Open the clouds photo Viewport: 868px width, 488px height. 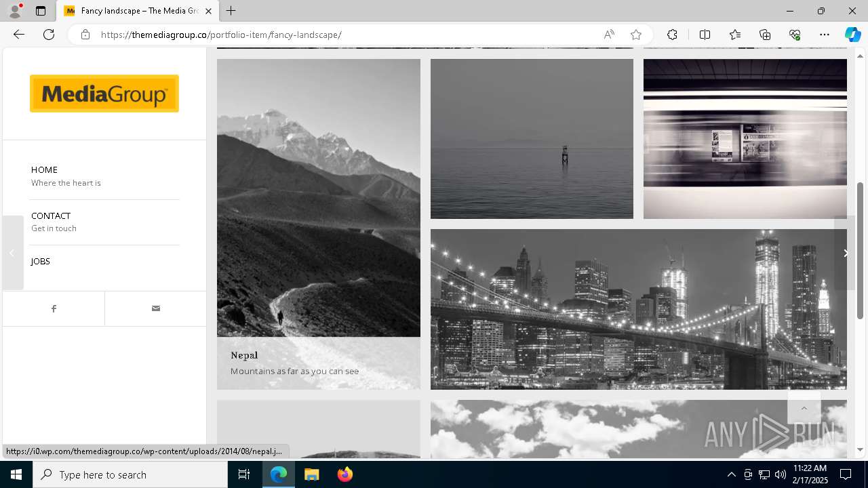(639, 428)
